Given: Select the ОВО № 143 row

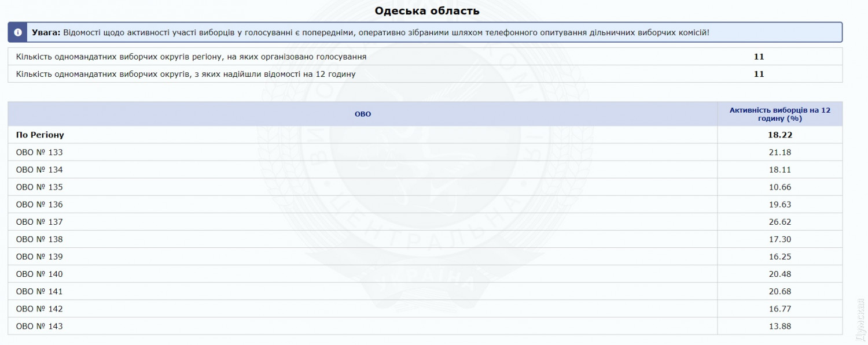Looking at the screenshot, I should 39,326.
